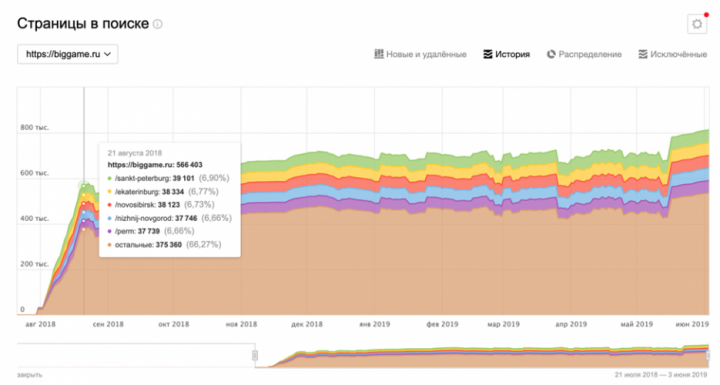
Task: Switch to the Исключённые tab
Action: 673,54
